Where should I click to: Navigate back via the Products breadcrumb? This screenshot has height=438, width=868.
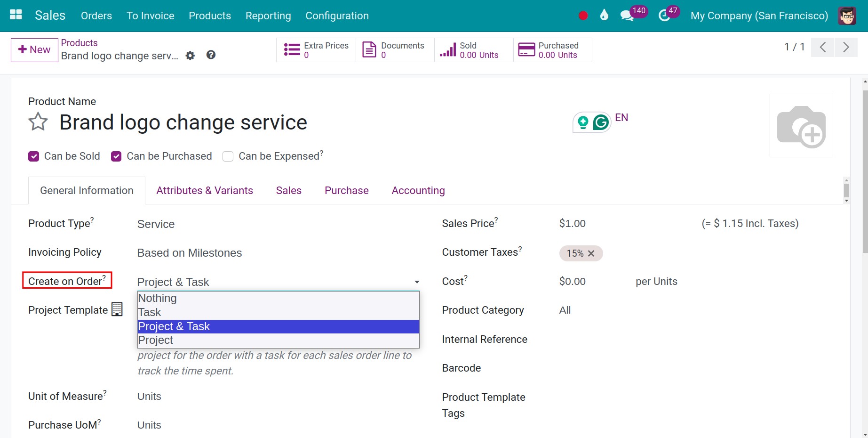tap(79, 42)
